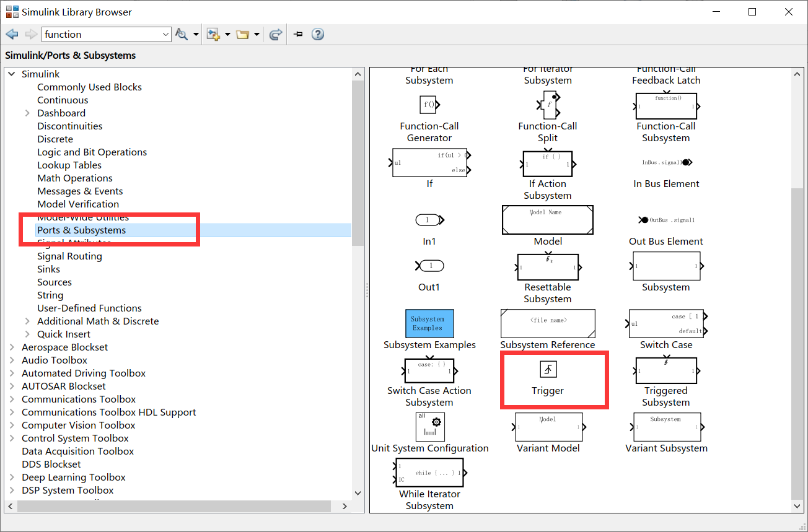Select the blue Subsystem Examples block
This screenshot has height=532, width=808.
[429, 323]
